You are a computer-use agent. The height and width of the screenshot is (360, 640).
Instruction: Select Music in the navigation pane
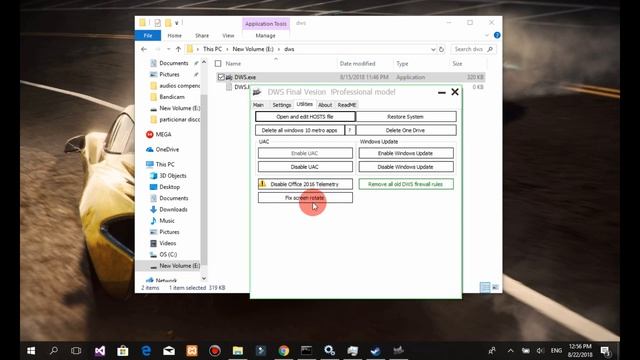(167, 220)
